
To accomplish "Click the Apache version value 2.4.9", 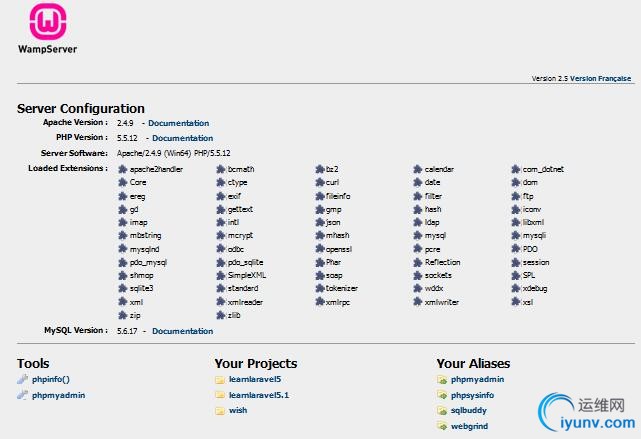I will (x=125, y=123).
